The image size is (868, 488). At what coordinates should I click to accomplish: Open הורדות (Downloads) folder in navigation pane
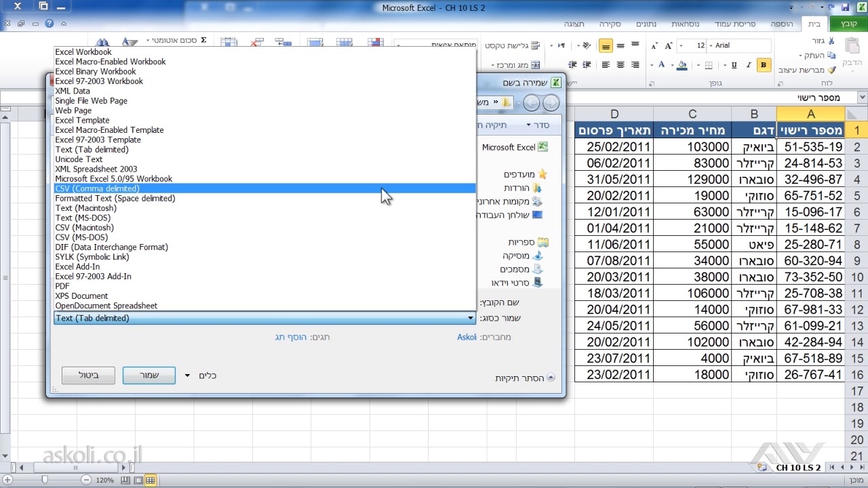pos(523,188)
